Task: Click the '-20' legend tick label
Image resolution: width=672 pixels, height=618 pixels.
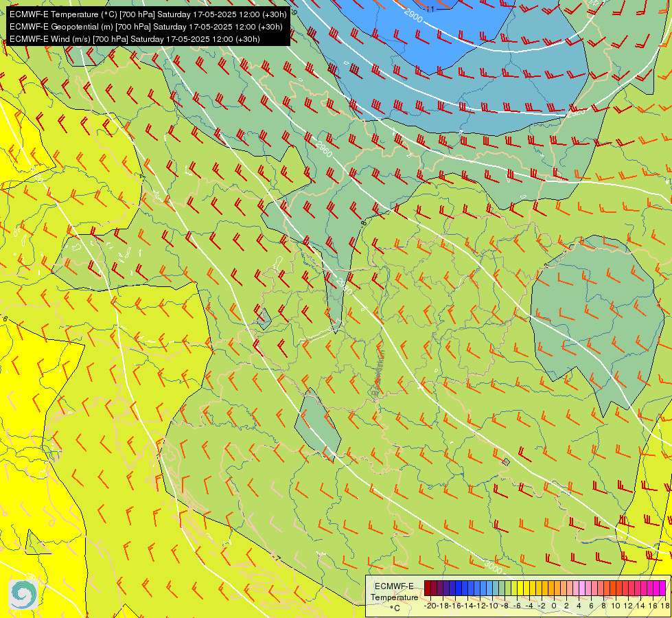Action: tap(430, 606)
